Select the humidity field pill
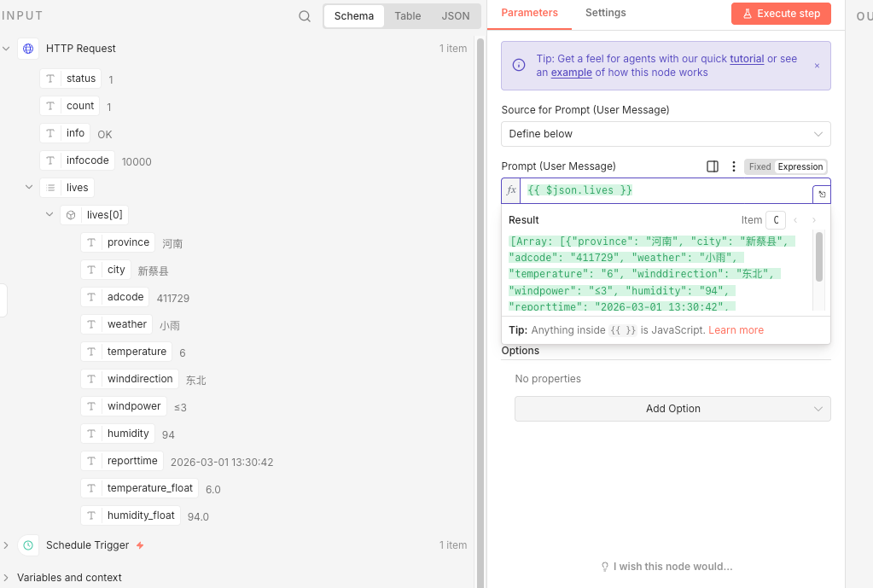Viewport: 873px width, 588px height. [118, 434]
